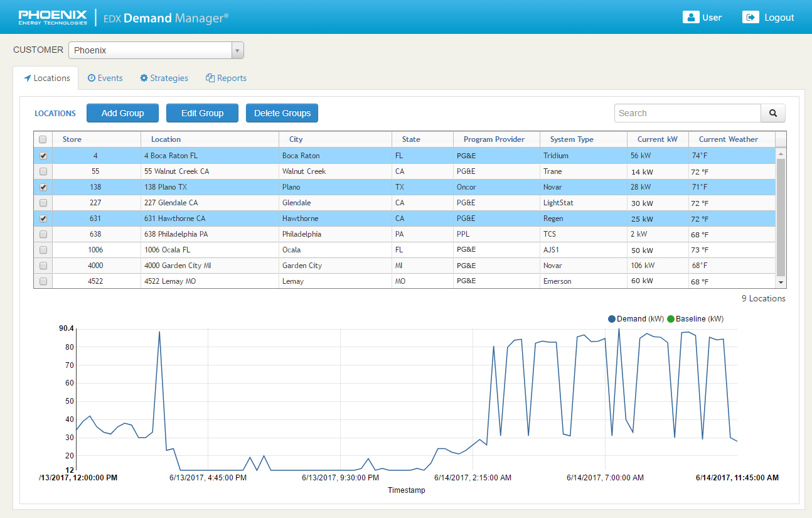Click the Delete Groups button
Image resolution: width=812 pixels, height=518 pixels.
point(282,113)
